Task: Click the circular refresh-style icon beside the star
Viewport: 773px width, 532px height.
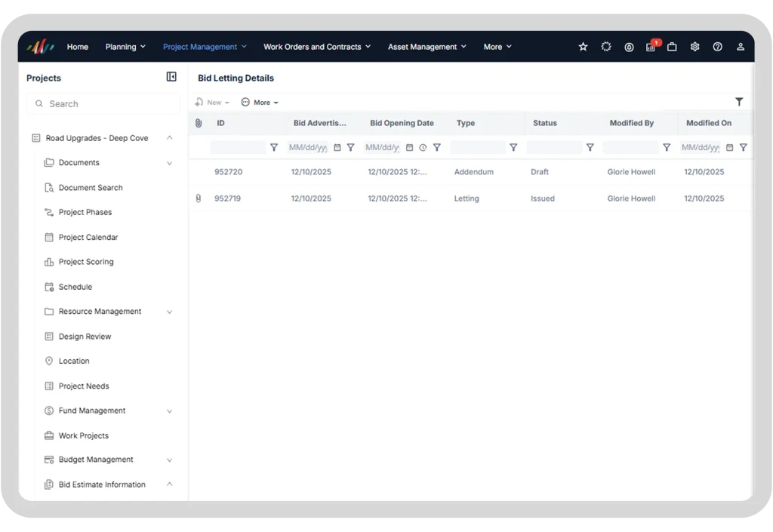Action: pyautogui.click(x=606, y=47)
